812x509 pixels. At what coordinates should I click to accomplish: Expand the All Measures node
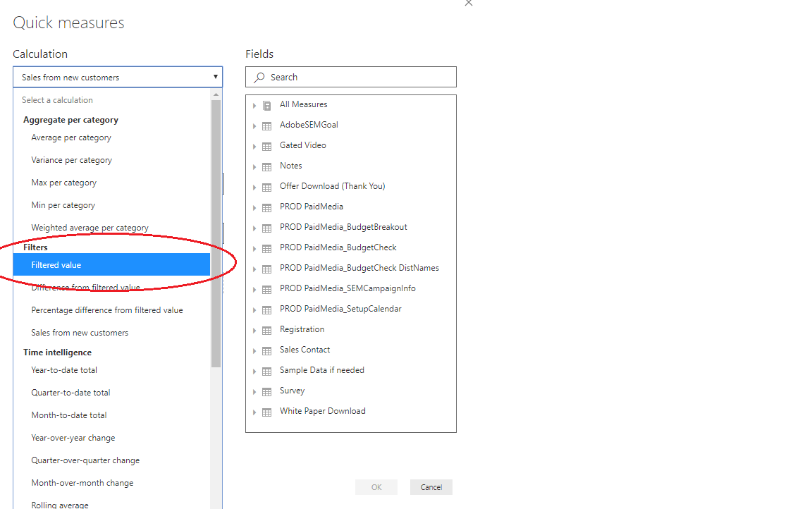(254, 106)
